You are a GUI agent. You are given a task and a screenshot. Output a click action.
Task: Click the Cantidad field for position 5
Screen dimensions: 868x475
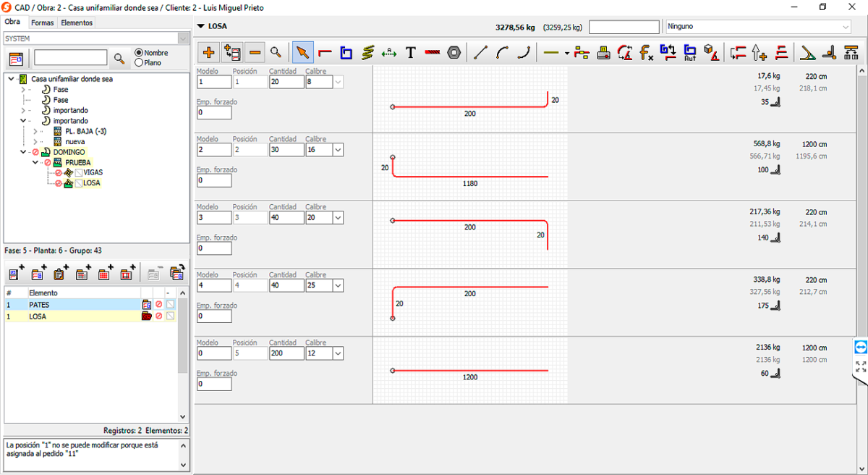click(286, 353)
